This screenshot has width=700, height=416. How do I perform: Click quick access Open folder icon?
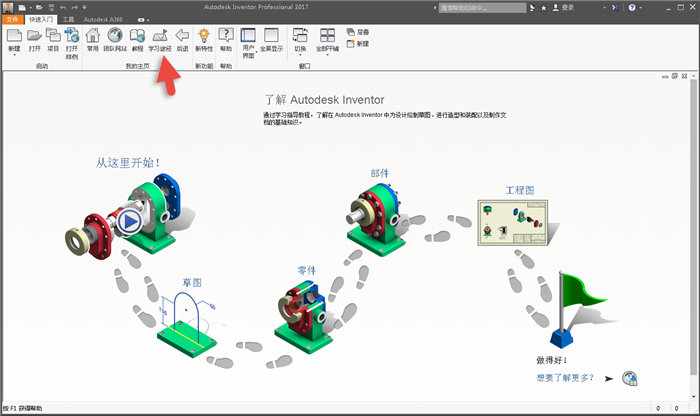[39, 8]
